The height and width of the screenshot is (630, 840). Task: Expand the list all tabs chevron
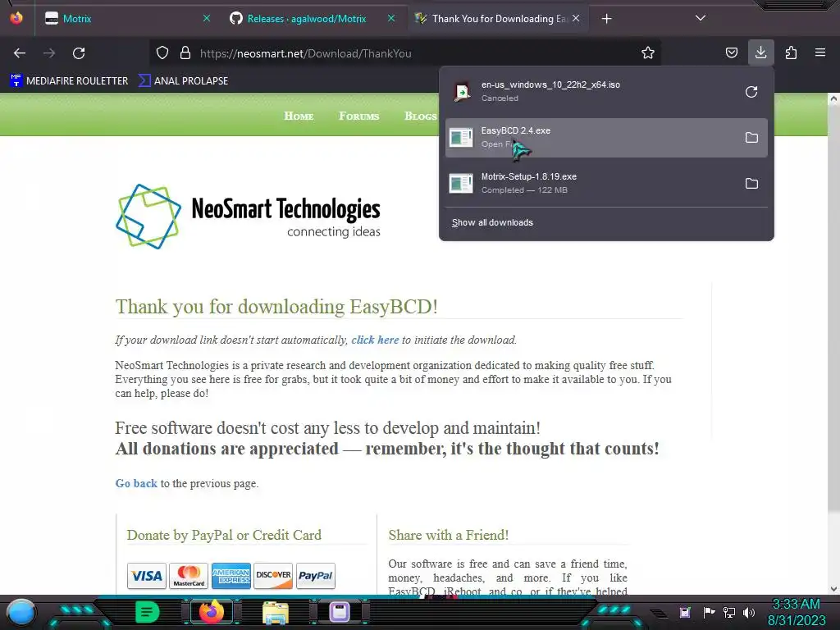[701, 18]
